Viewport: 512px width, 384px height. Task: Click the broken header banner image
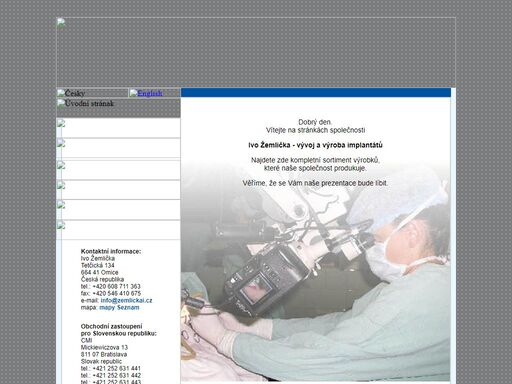pos(256,52)
